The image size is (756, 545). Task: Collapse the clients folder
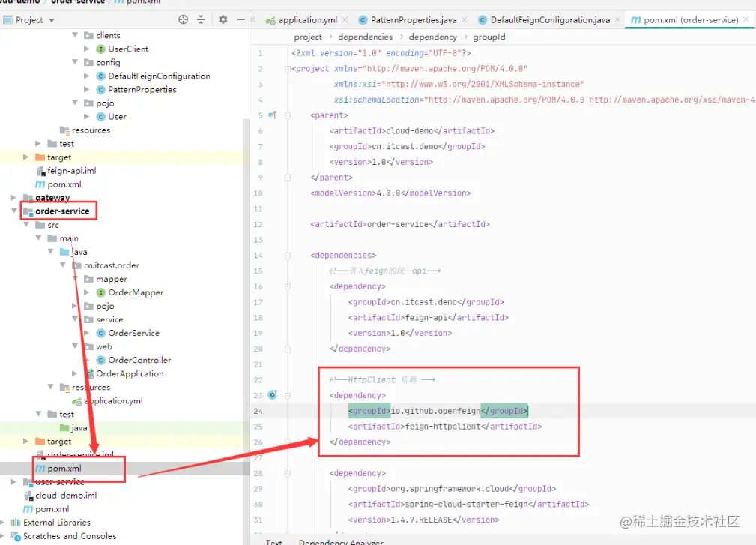tap(75, 35)
